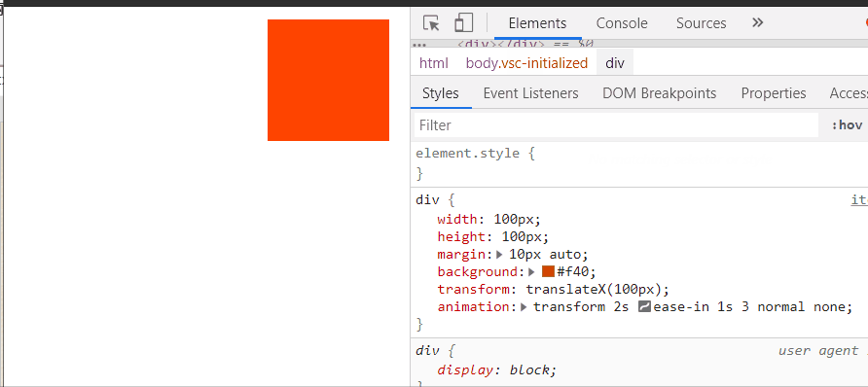
Task: Switch to the Elements tab
Action: pos(537,23)
